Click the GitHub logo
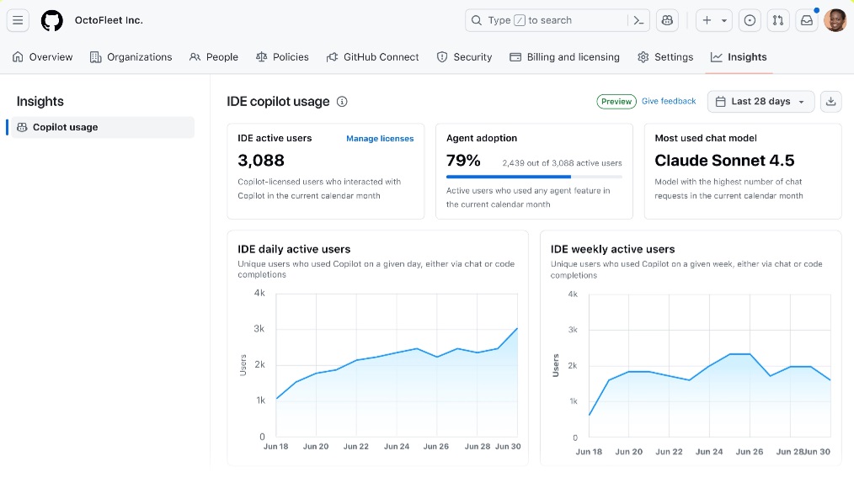The height and width of the screenshot is (504, 854). click(x=51, y=20)
